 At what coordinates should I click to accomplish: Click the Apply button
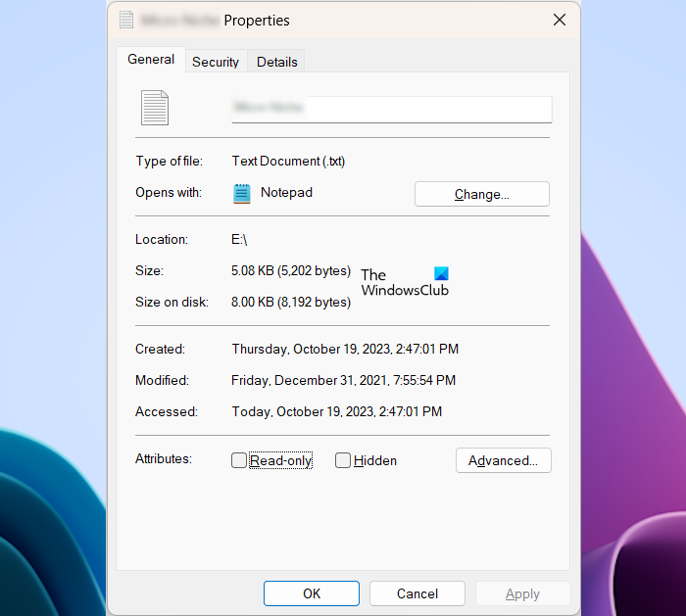(522, 593)
